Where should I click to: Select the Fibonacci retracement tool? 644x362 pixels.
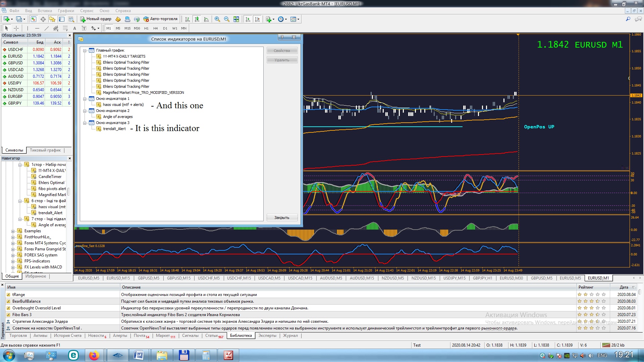tap(65, 28)
